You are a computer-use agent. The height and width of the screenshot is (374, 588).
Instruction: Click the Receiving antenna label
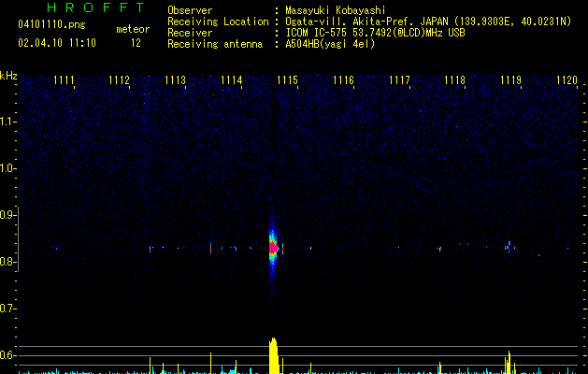click(215, 44)
